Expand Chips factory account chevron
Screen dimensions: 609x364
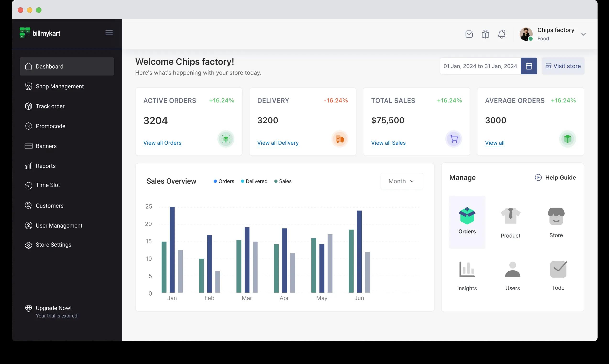583,34
